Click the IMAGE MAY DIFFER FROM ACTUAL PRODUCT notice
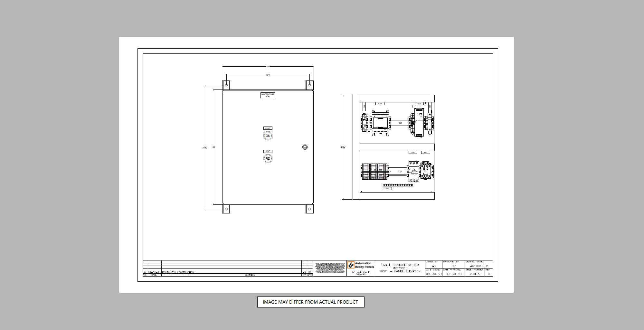This screenshot has width=644, height=330. pos(311,302)
